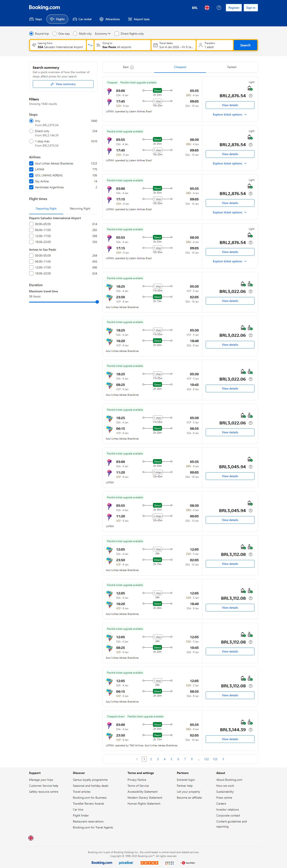The width and height of the screenshot is (287, 868).
Task: Click the blue Search button
Action: coord(245,45)
